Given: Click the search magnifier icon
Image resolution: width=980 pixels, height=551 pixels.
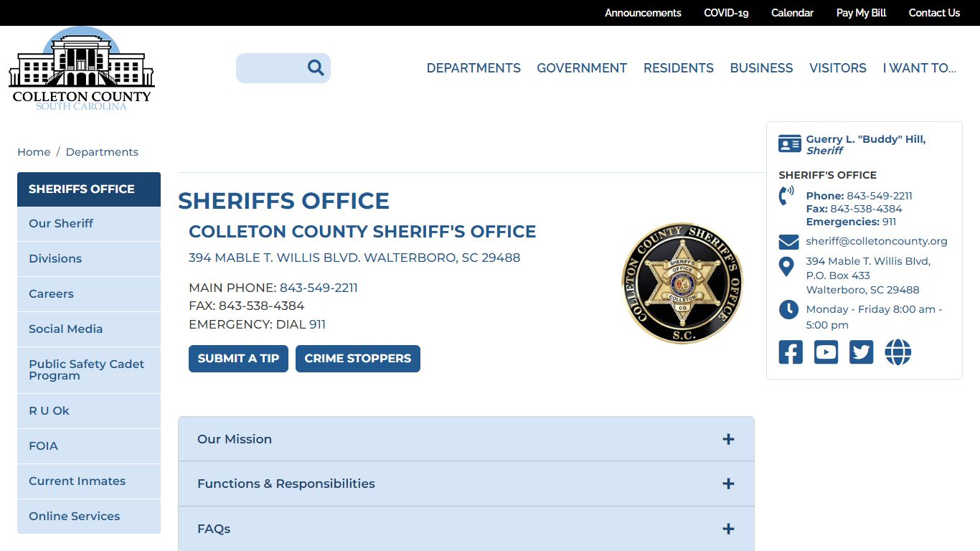Looking at the screenshot, I should coord(316,67).
